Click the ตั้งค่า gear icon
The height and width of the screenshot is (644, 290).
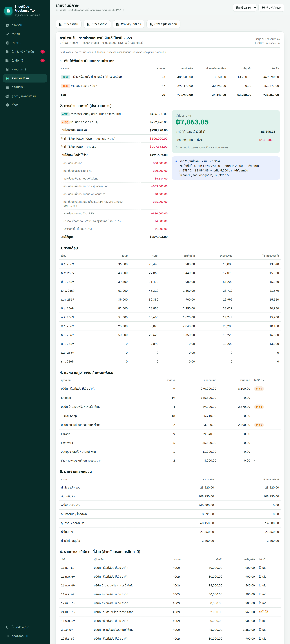(7, 105)
